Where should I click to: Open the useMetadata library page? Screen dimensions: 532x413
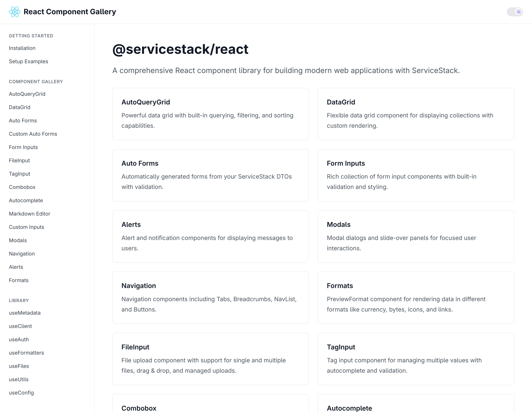coord(25,313)
